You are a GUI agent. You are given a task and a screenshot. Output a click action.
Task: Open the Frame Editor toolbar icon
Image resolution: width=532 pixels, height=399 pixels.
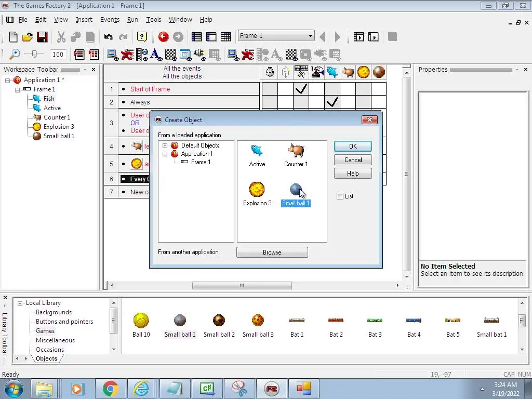point(211,37)
